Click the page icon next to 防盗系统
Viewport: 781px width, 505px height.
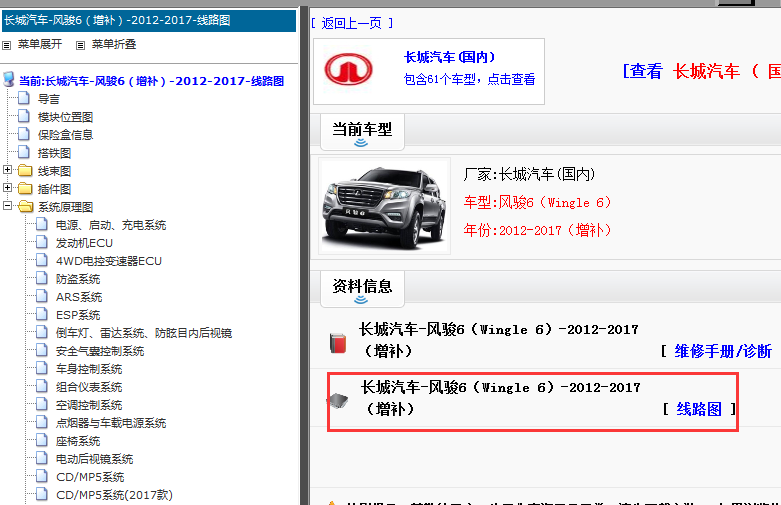point(42,278)
